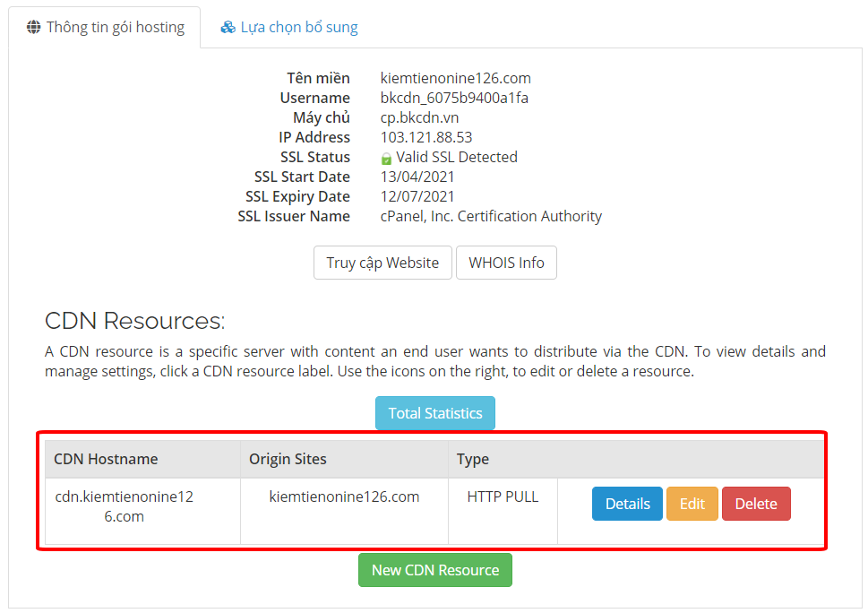Screen dimensions: 868x613
Task: Edit the cdn.kiemtienonine126.com resource
Action: (x=692, y=504)
